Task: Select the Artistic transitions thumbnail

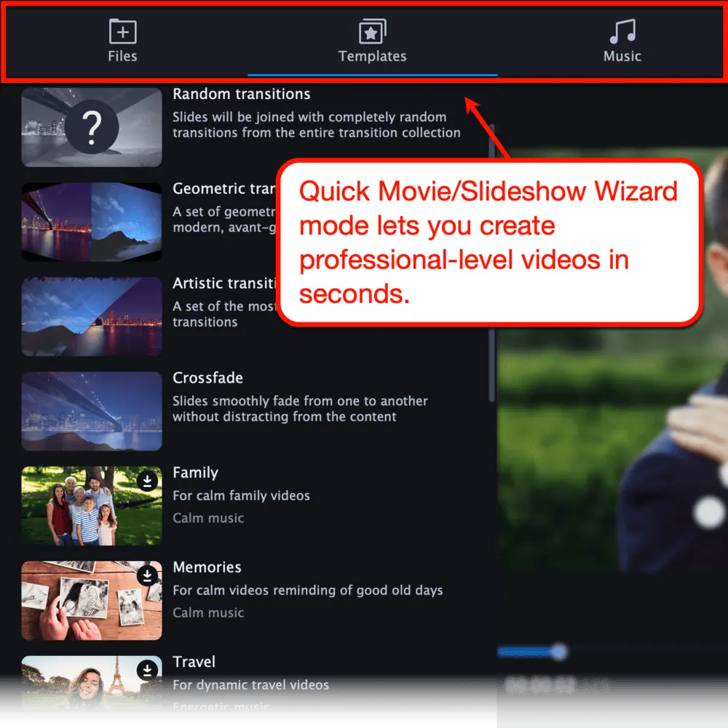Action: tap(92, 317)
